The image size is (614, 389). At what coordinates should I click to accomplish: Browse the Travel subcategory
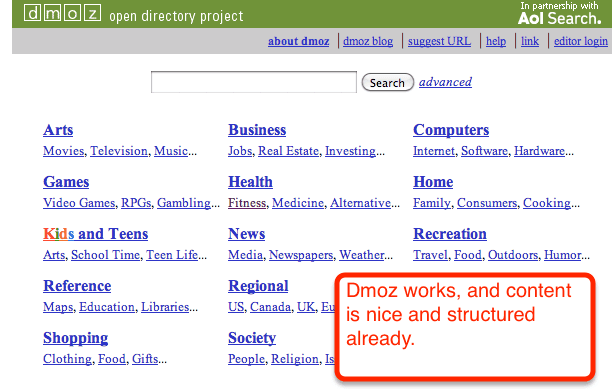point(431,255)
